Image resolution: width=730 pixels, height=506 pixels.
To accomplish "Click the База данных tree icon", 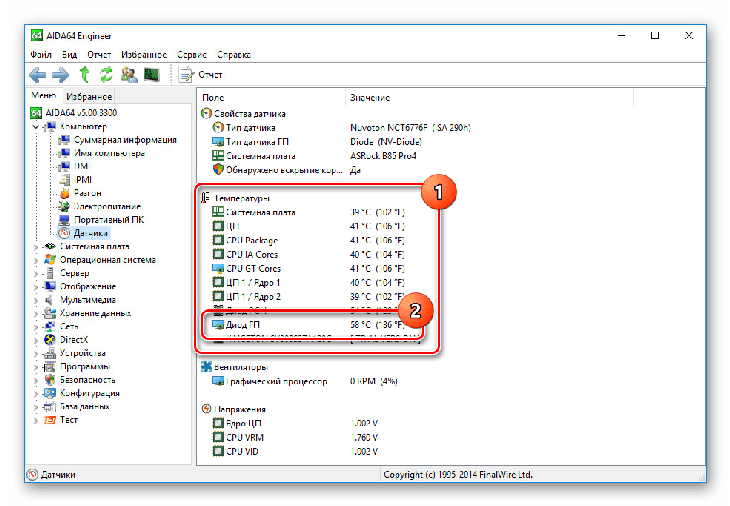I will 50,407.
